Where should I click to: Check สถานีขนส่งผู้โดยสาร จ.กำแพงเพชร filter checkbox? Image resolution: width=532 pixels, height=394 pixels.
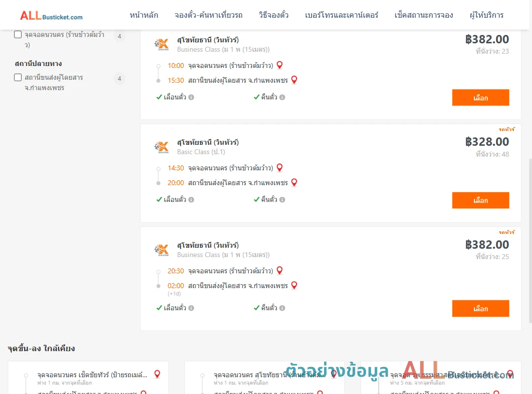click(x=18, y=77)
